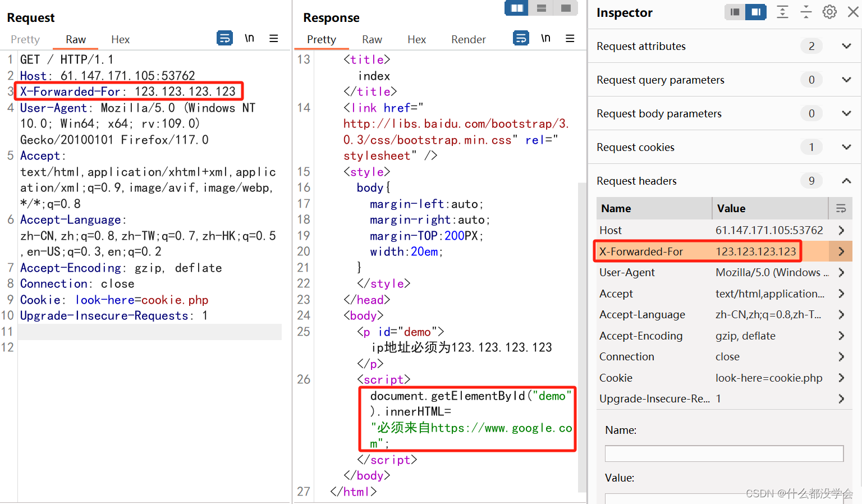Expand Request cookies section
This screenshot has width=862, height=504.
[x=846, y=147]
